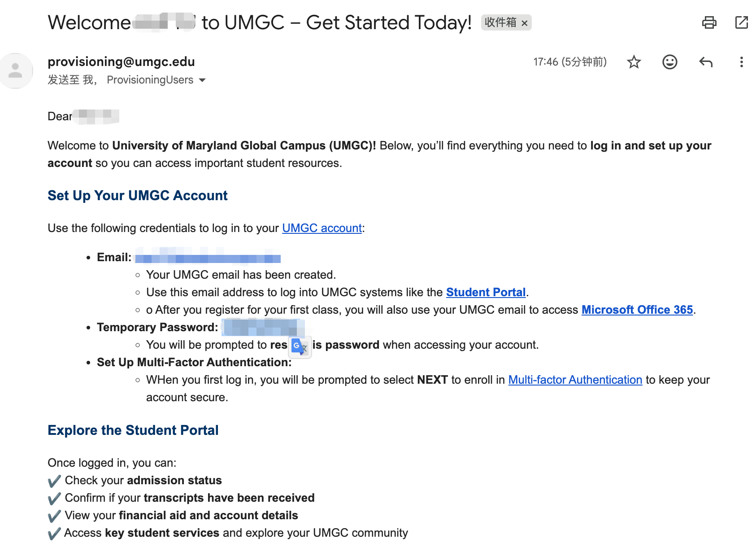Open the Microsoft Office 365 link
Viewport: 756px width, 552px height.
(637, 310)
